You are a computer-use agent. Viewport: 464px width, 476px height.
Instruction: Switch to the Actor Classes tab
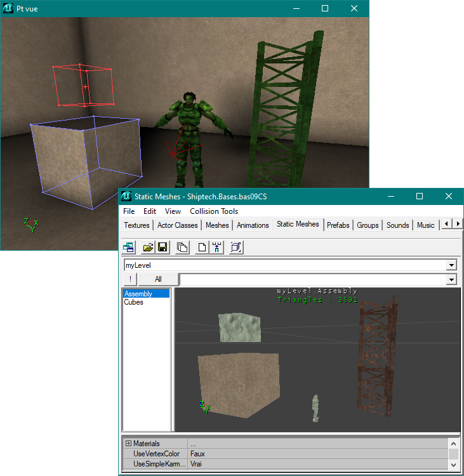pos(177,225)
